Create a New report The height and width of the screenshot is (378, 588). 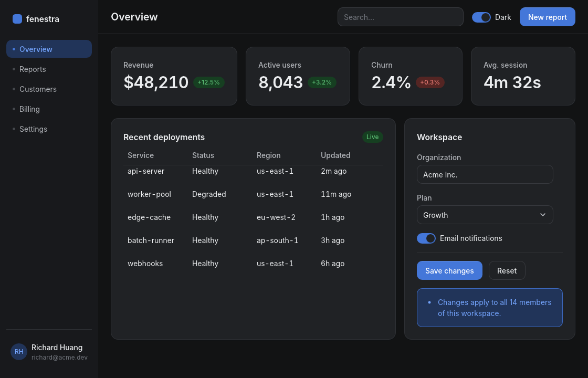pyautogui.click(x=547, y=17)
